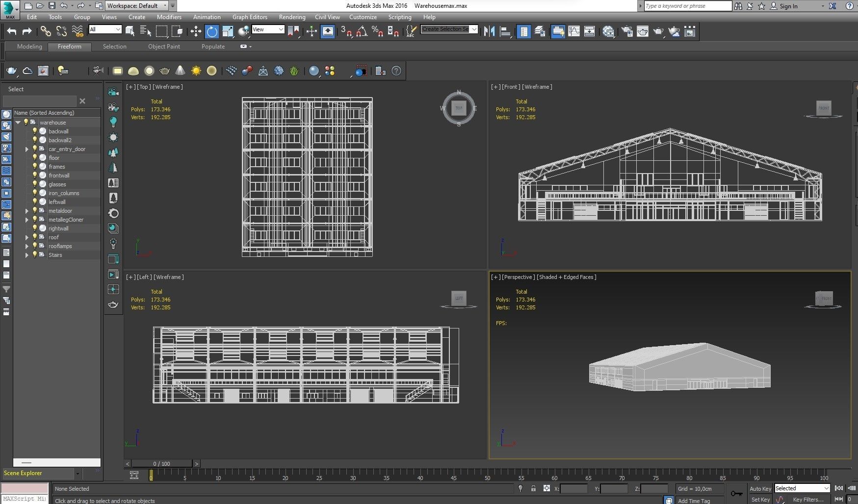Open the Selected key filter dropdown

coord(802,488)
